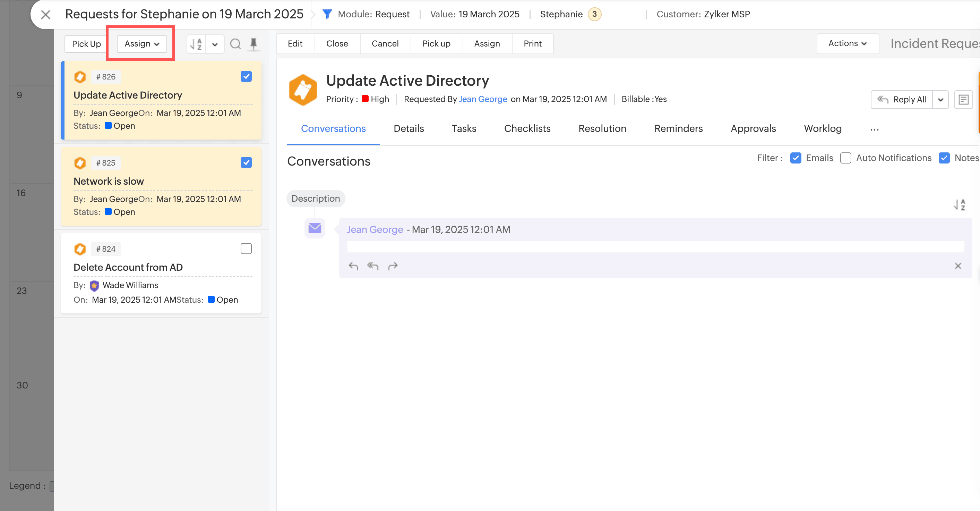The image size is (980, 511).
Task: Enable the Auto Notifications filter checkbox
Action: [x=845, y=158]
